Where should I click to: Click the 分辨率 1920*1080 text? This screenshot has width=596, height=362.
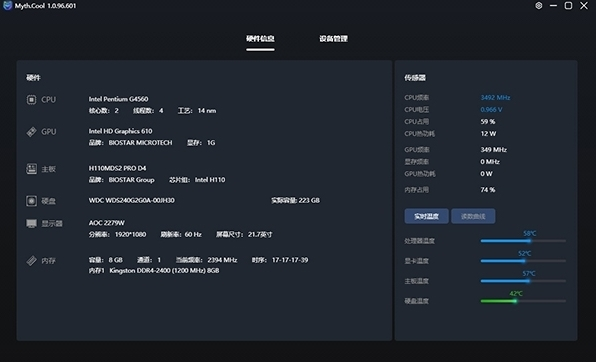117,234
